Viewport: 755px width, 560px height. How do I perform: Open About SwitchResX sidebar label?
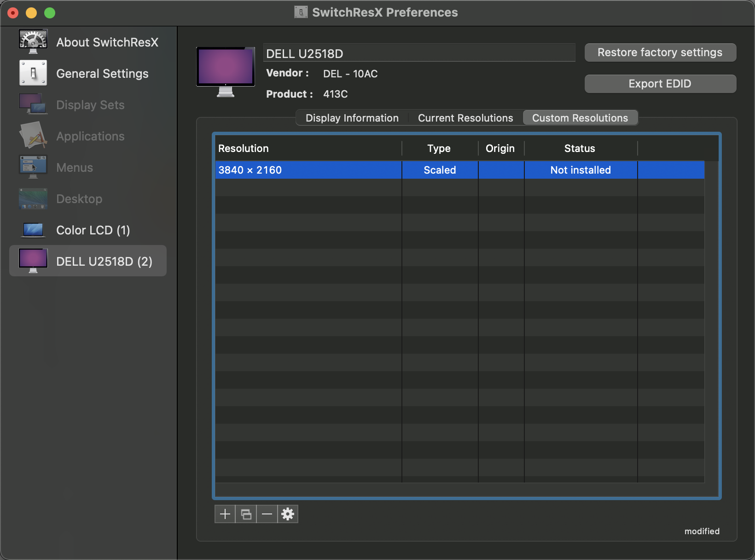(107, 42)
